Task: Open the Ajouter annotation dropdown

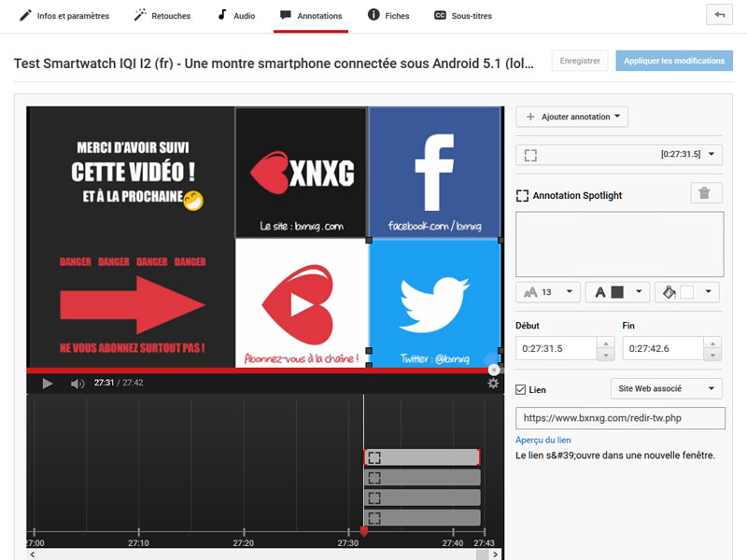Action: click(571, 117)
